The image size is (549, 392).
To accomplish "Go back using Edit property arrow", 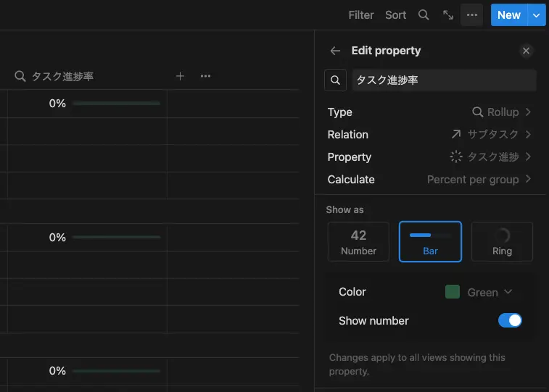I will tap(335, 51).
